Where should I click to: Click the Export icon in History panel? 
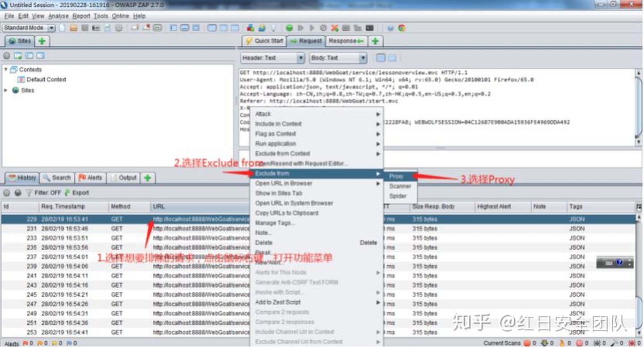[x=68, y=193]
